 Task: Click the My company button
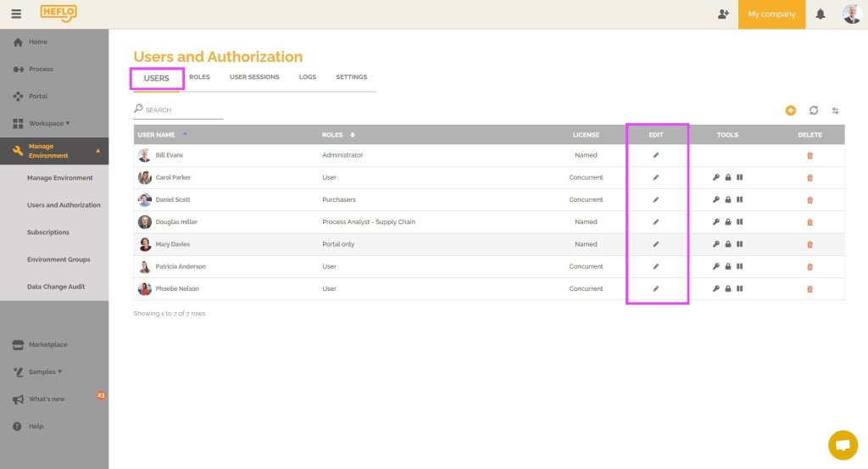pyautogui.click(x=771, y=14)
